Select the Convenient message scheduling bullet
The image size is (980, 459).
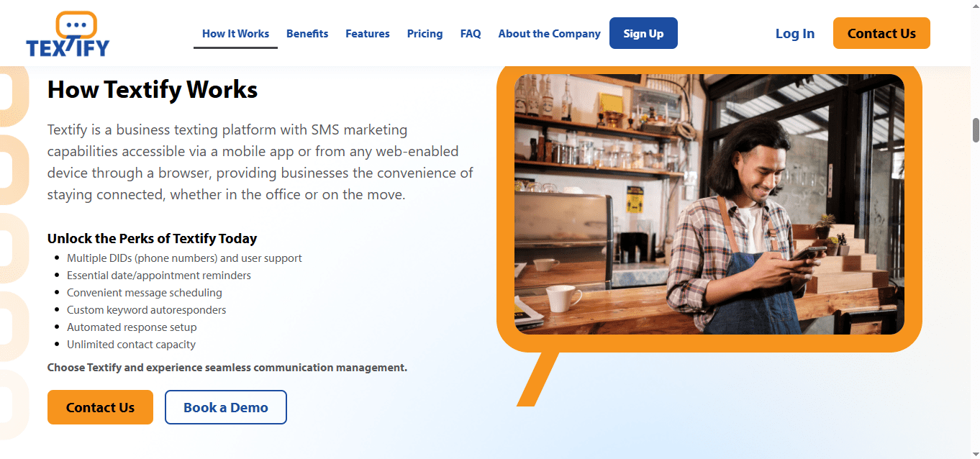[x=145, y=293]
